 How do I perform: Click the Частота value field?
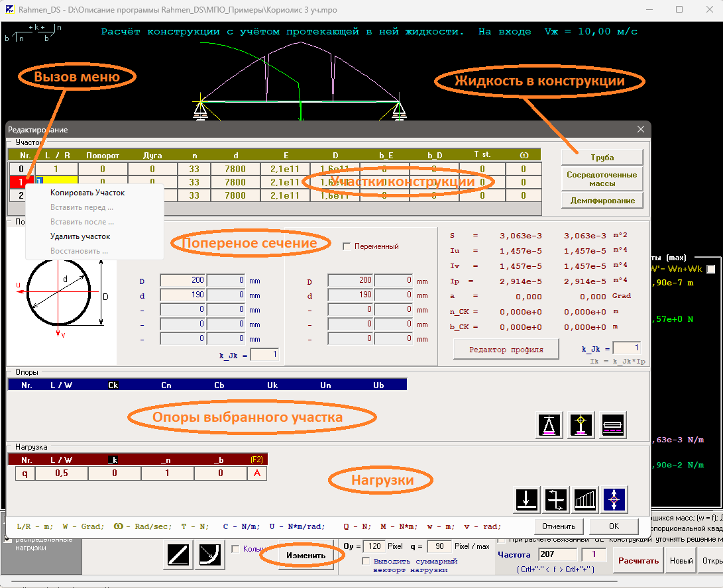[x=558, y=554]
